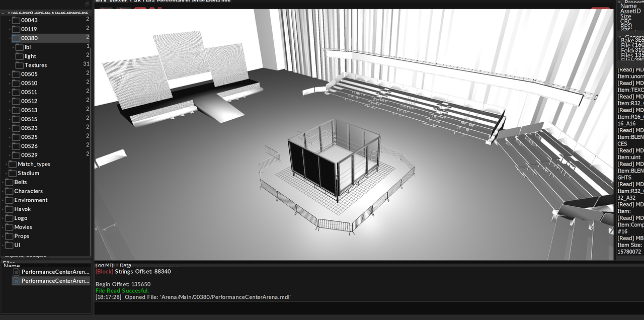This screenshot has height=320, width=644.
Task: Click the folder icon for 00529
Action: tap(16, 155)
